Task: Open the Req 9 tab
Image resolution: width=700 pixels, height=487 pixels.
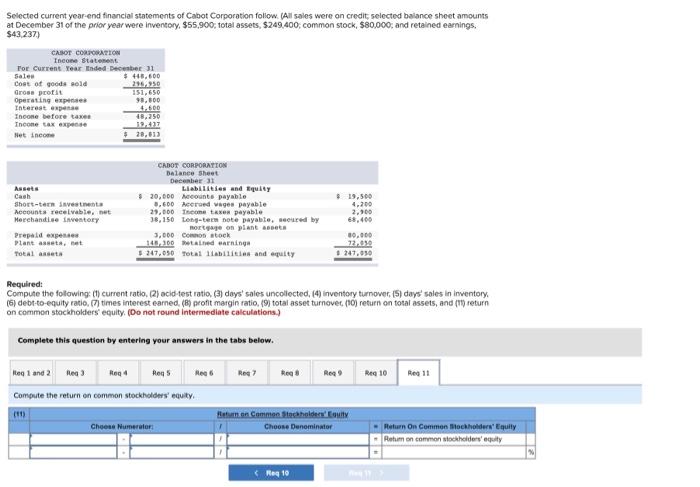Action: tap(333, 373)
